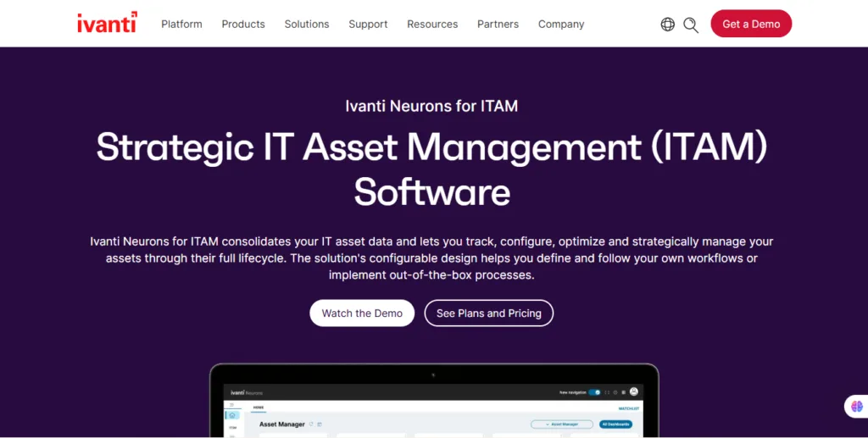Open the Company menu
868x438 pixels.
pos(561,25)
